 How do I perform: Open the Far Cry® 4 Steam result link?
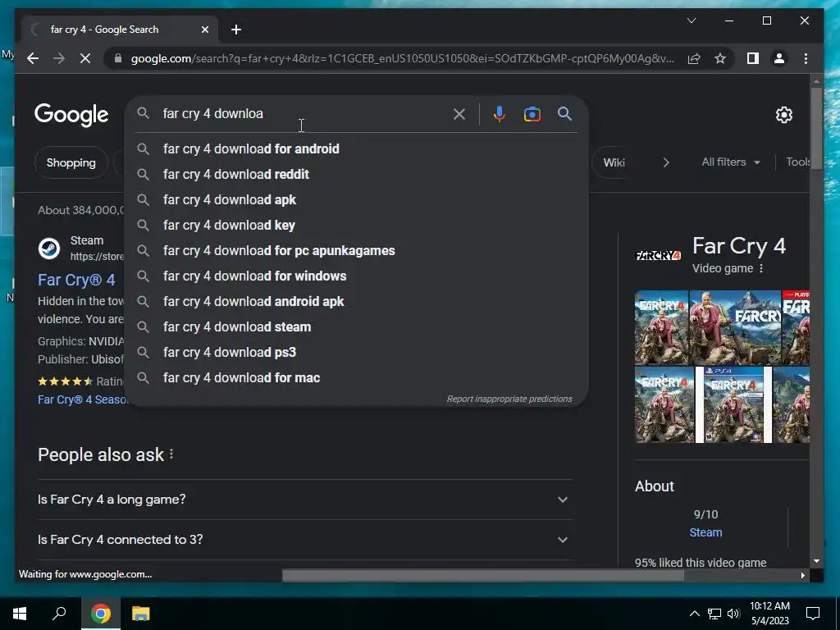[76, 280]
